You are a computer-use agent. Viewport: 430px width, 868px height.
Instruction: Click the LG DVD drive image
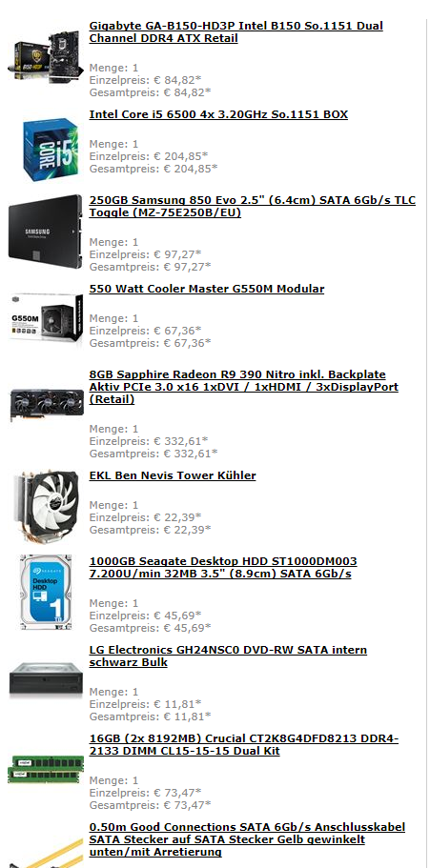46,678
